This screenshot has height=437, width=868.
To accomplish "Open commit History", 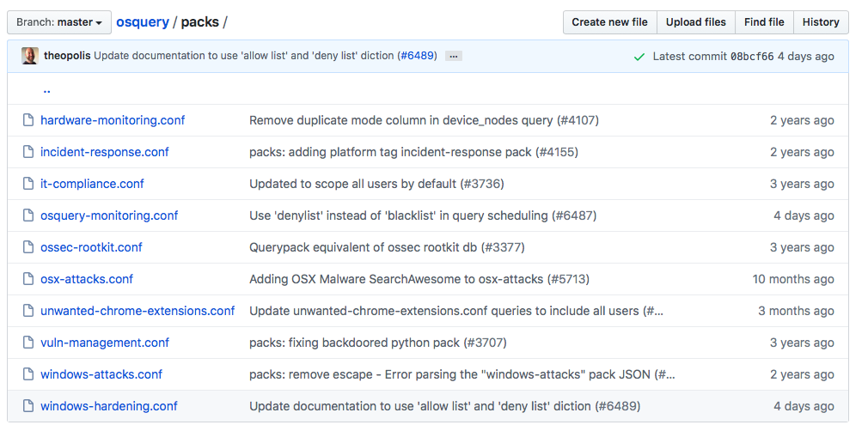I will [821, 22].
